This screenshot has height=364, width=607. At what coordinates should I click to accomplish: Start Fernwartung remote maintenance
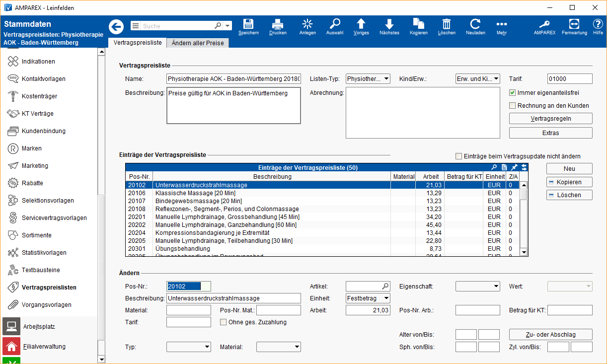point(574,27)
